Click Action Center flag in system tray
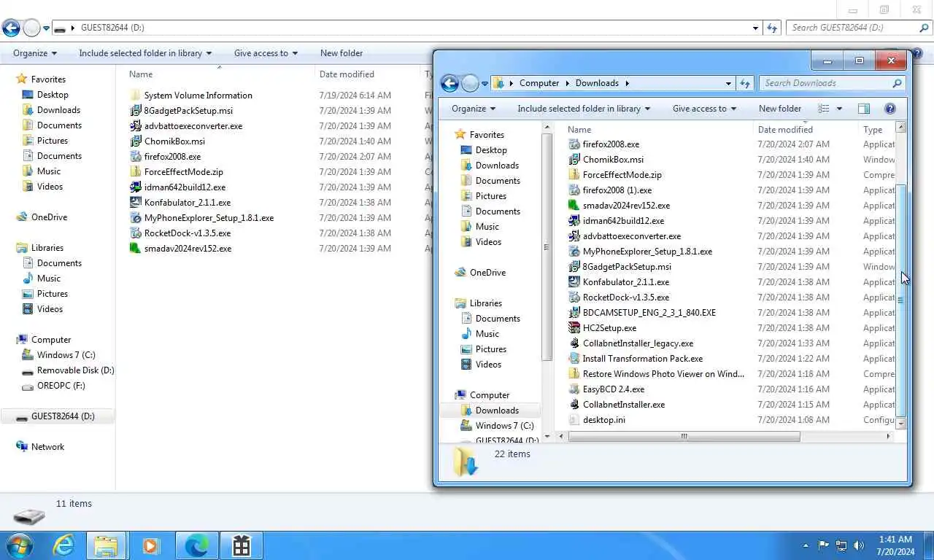The image size is (934, 560). (824, 545)
